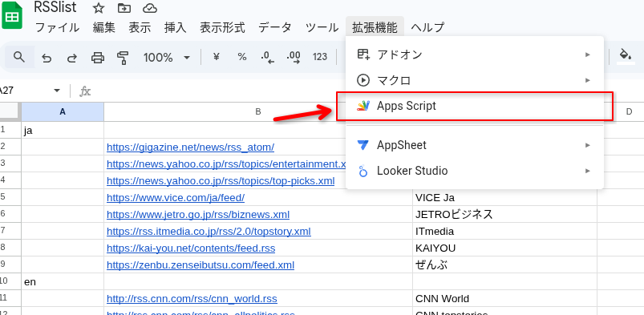This screenshot has width=644, height=315.
Task: Open the fill color bucket
Action: pyautogui.click(x=626, y=56)
